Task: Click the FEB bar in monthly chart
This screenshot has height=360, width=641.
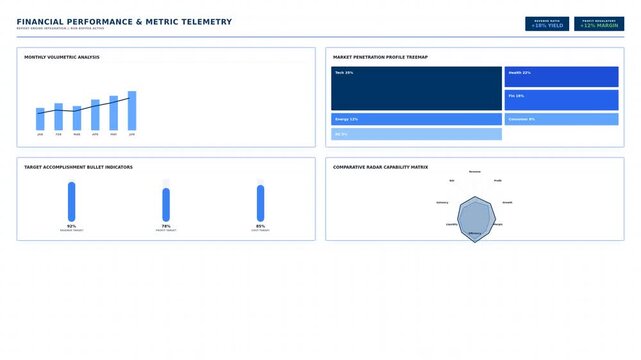Action: pos(58,117)
